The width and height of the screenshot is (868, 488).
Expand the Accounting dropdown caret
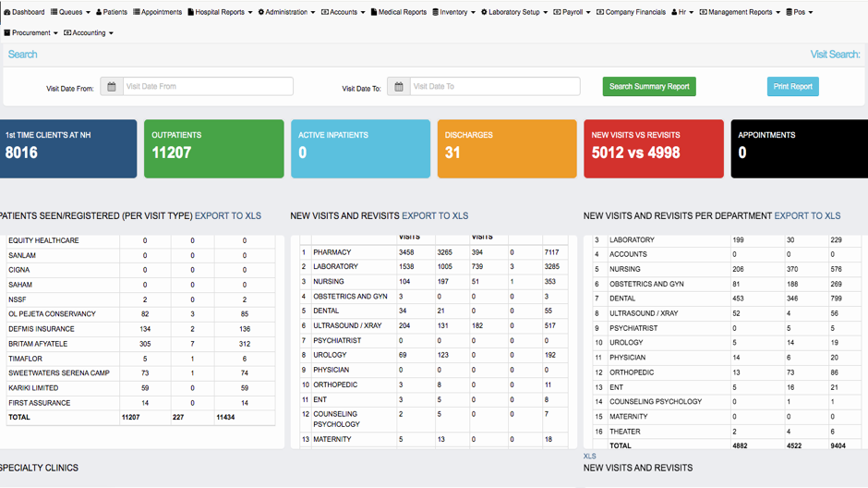tap(111, 34)
